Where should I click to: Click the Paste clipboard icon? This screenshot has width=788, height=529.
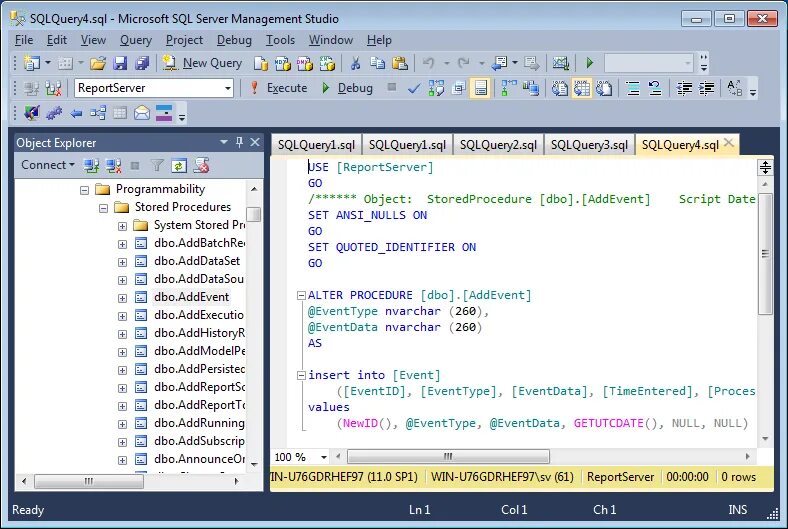[400, 63]
